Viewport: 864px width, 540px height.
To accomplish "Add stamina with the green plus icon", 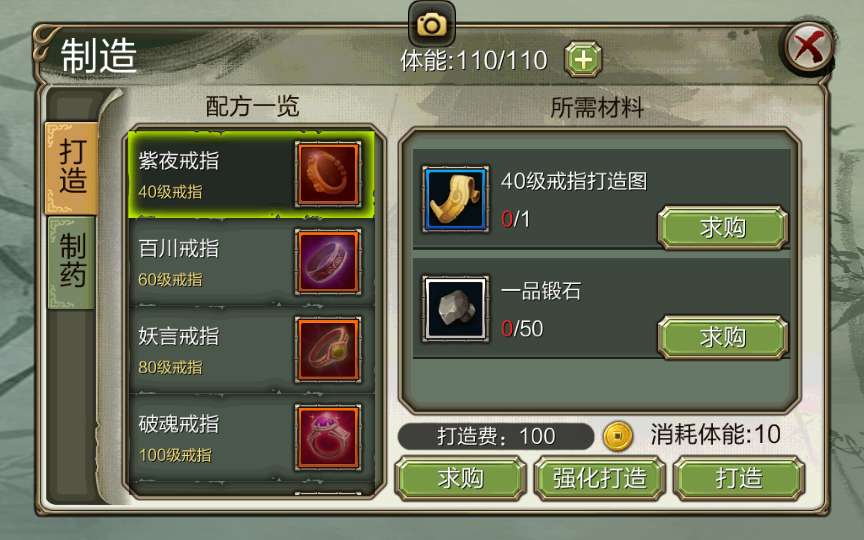I will click(x=584, y=59).
